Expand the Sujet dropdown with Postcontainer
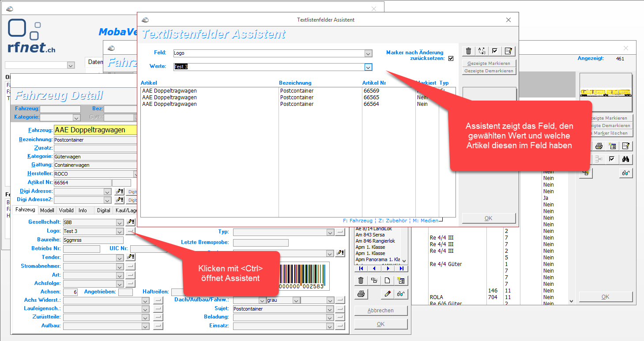 (x=330, y=309)
